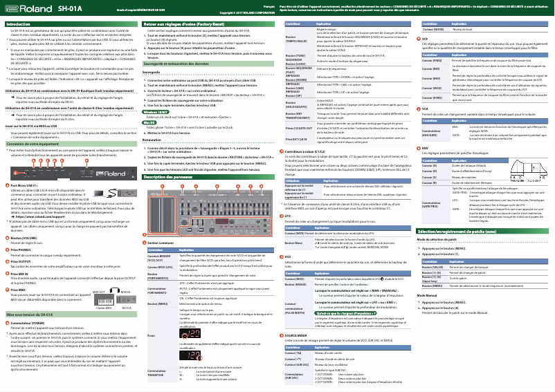
Task: Click the SH-01A front panel illustration
Action: coord(210,207)
